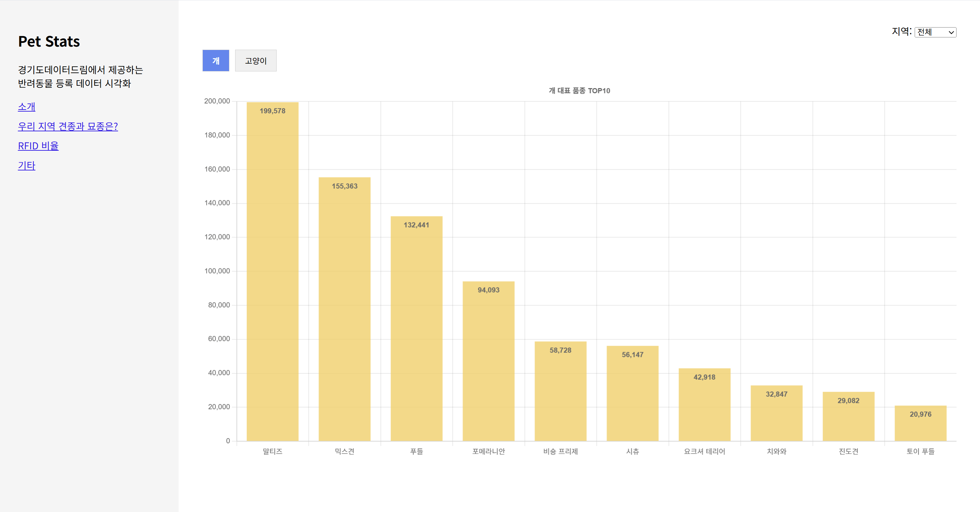Image resolution: width=980 pixels, height=512 pixels.
Task: Open the 기타 sidebar link
Action: pyautogui.click(x=27, y=166)
